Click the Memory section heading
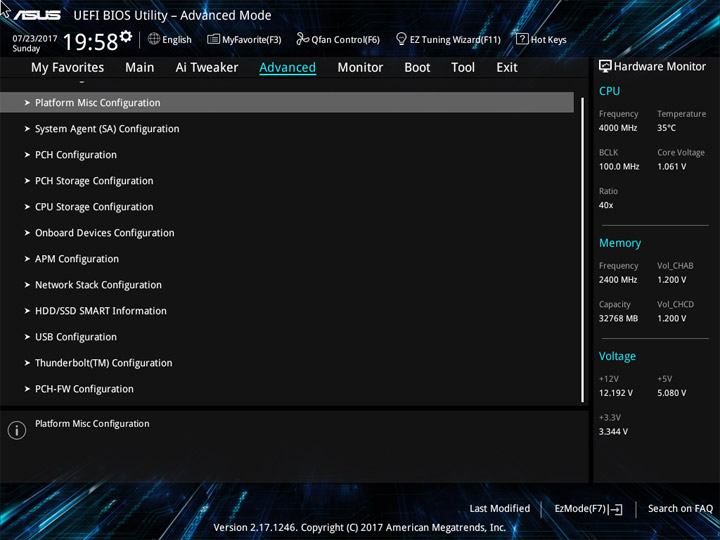Viewport: 720px width, 540px height. 620,243
